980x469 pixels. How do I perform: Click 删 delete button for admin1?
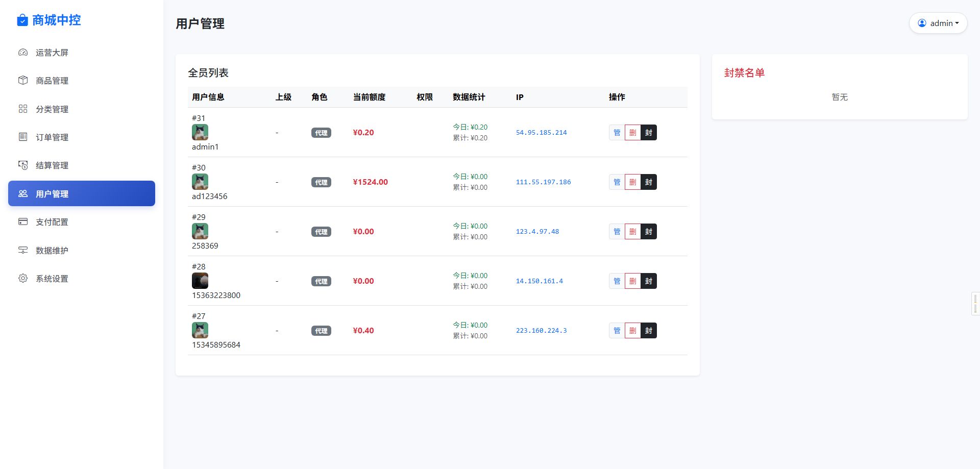[632, 133]
